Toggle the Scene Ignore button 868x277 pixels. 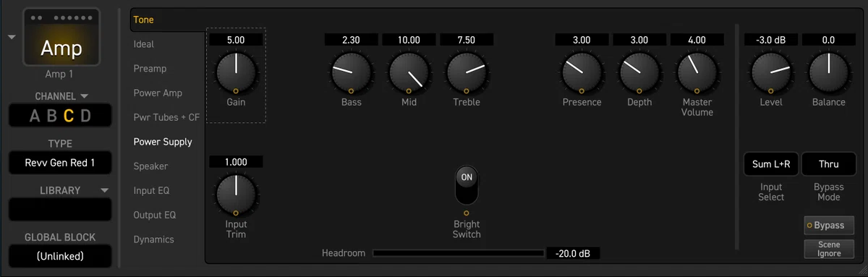(x=829, y=249)
